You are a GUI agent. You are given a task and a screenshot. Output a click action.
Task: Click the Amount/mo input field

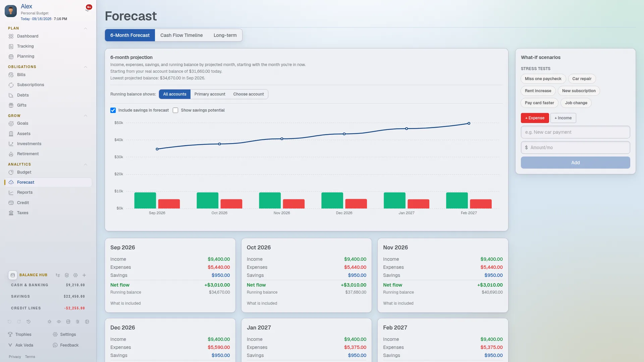(x=576, y=147)
